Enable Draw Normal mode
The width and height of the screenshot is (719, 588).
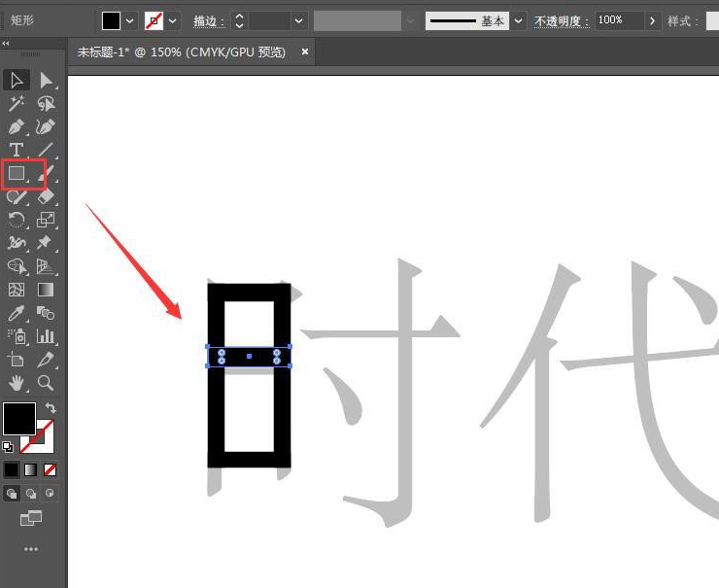pos(12,494)
